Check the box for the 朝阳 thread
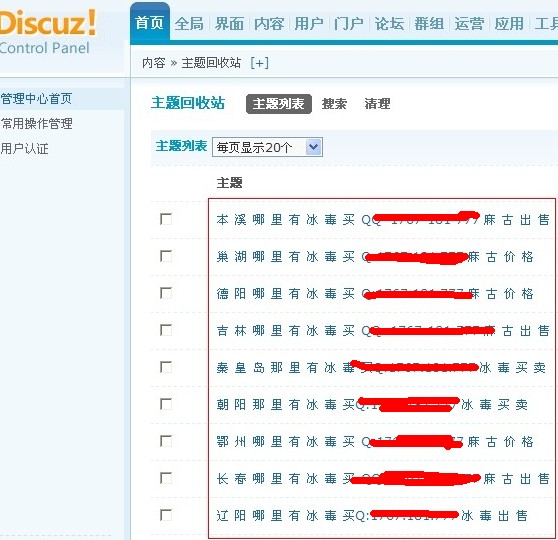558x540 pixels. coord(166,404)
